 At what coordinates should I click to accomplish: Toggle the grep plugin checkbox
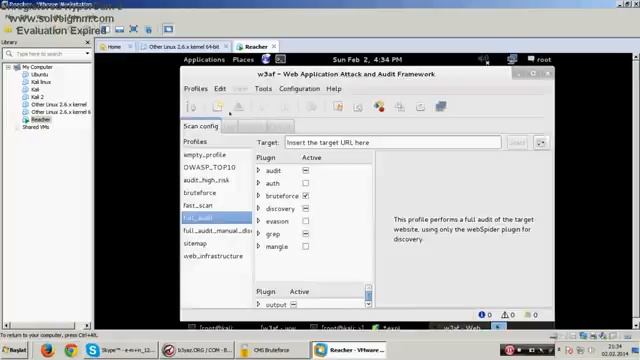point(306,234)
